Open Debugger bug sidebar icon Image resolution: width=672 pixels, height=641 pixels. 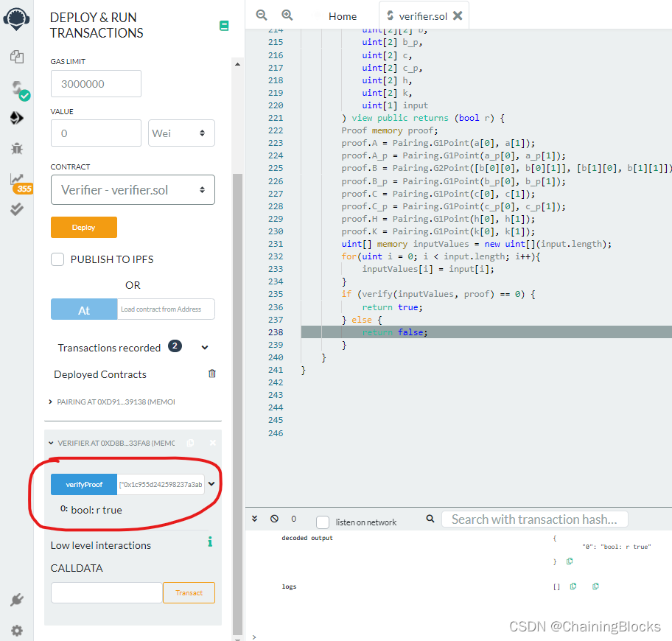[17, 148]
